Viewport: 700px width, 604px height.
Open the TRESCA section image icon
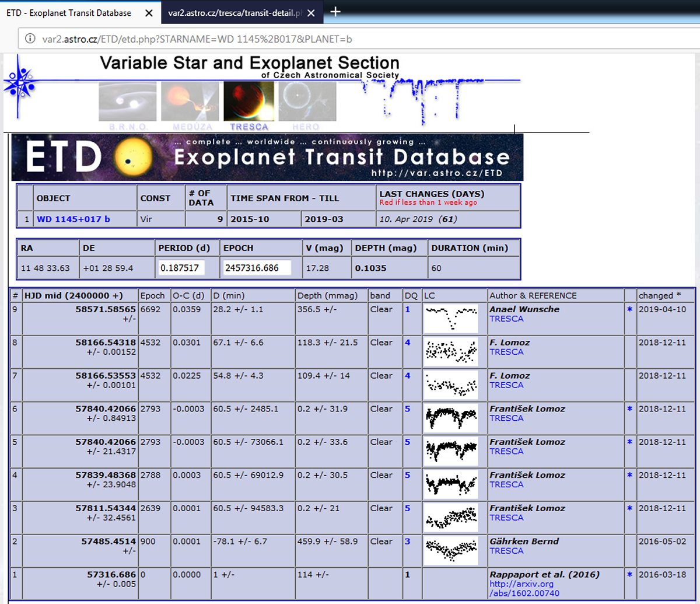(x=249, y=102)
